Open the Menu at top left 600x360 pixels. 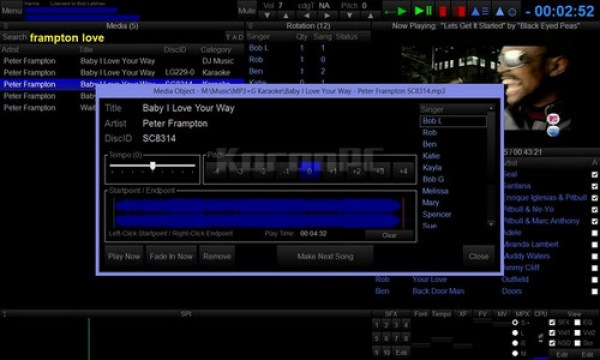[x=11, y=10]
